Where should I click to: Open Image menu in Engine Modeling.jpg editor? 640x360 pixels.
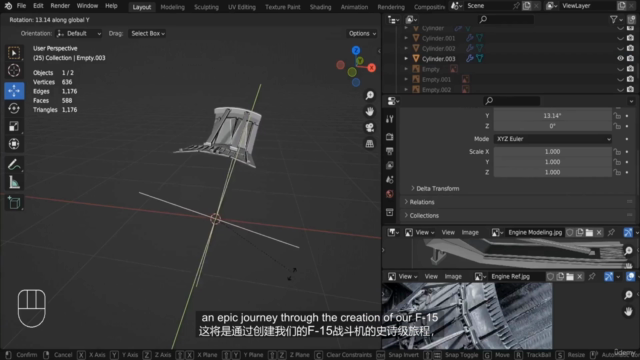pos(470,232)
